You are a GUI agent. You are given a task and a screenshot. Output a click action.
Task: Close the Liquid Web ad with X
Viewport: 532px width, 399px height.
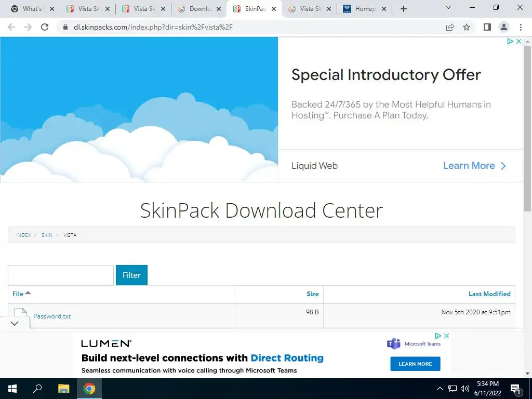coord(518,42)
